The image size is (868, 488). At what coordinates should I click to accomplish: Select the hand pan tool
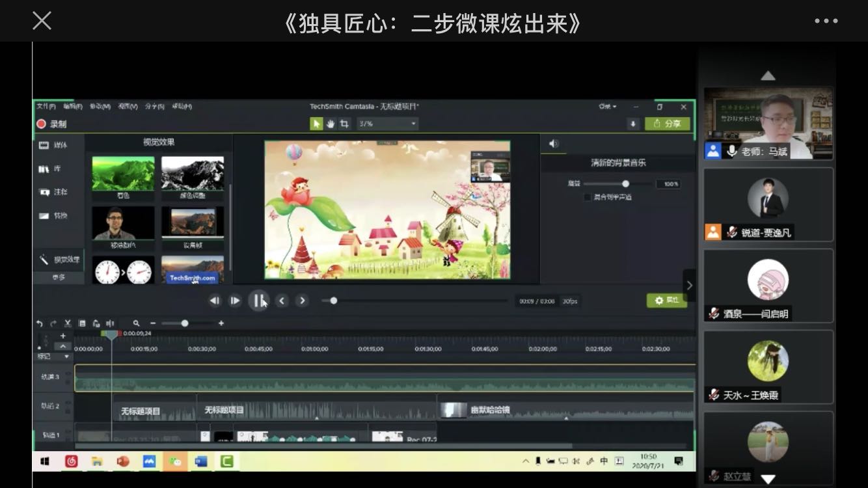[331, 124]
